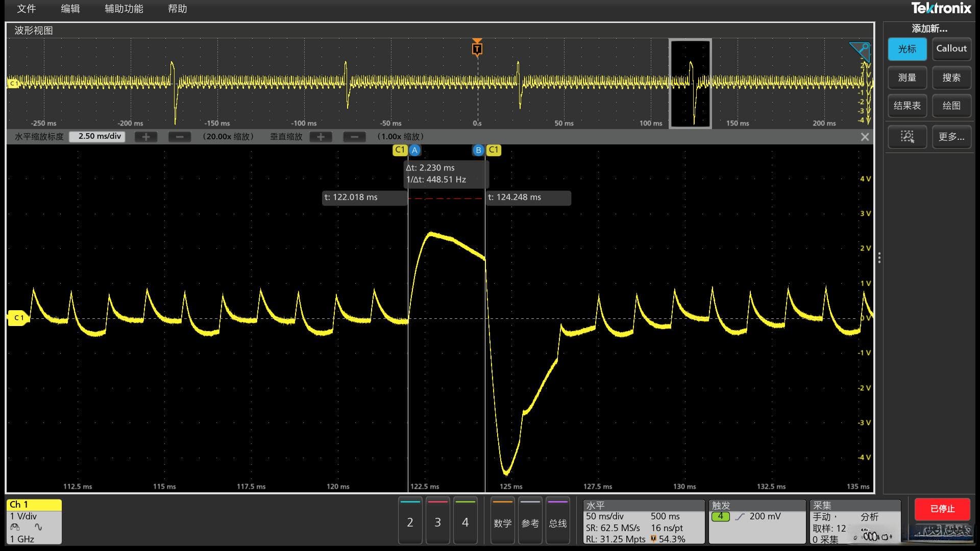Open the 帮助 menu
The width and height of the screenshot is (980, 551).
pyautogui.click(x=178, y=9)
